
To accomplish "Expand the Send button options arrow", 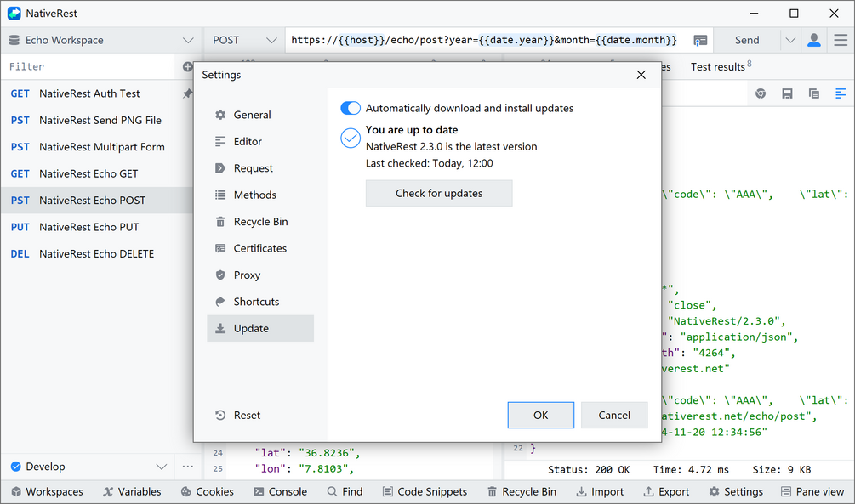I will (790, 40).
